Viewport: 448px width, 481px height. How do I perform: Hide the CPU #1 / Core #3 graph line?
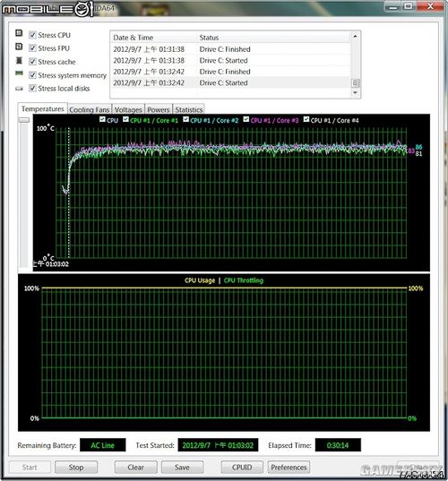click(x=246, y=119)
